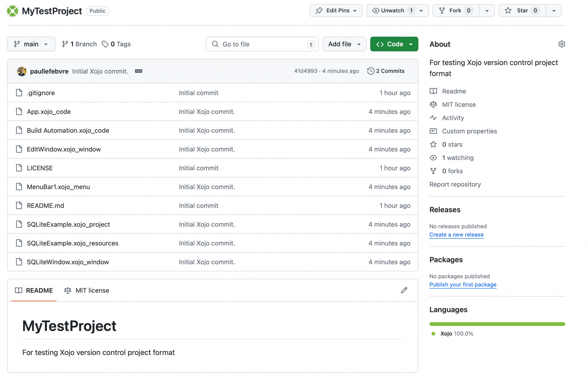
Task: Click the Readme book icon in About
Action: coord(433,91)
